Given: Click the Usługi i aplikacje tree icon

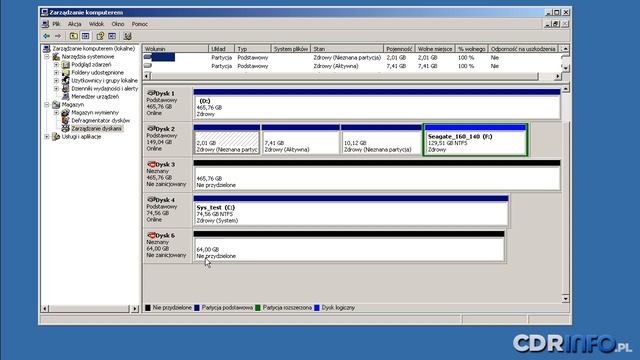Looking at the screenshot, I should tap(56, 137).
